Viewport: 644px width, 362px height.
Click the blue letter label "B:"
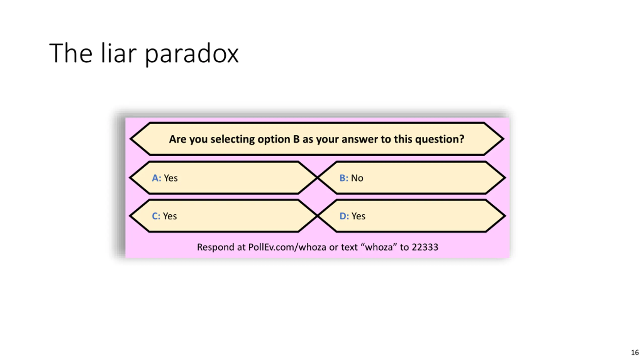[344, 178]
